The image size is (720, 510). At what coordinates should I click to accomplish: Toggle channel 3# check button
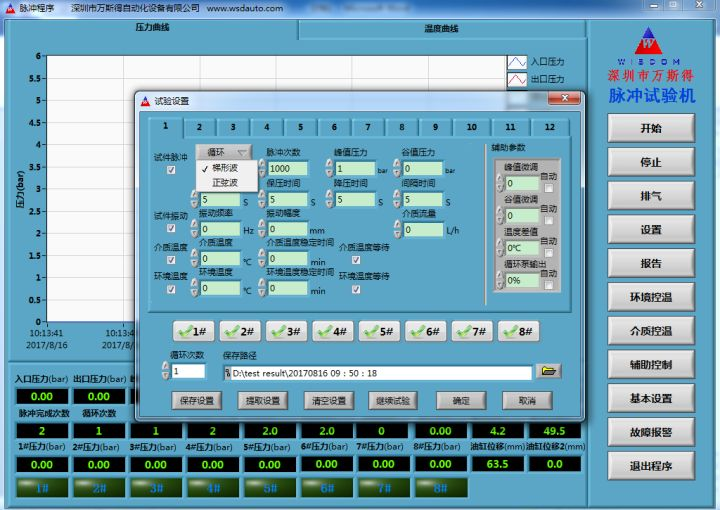pos(287,331)
